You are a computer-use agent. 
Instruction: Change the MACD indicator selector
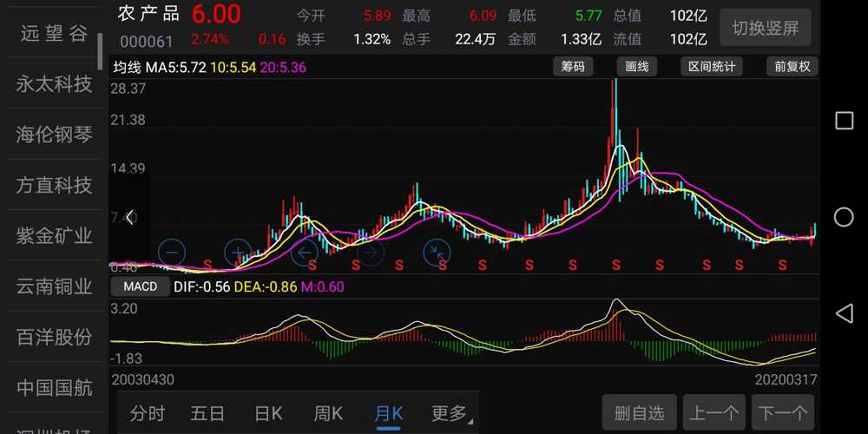[x=140, y=286]
